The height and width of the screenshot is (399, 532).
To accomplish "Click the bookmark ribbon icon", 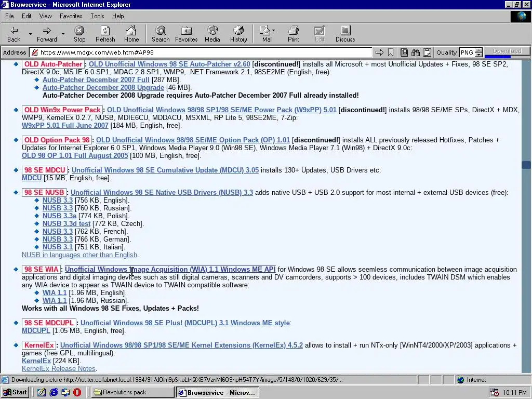I will coord(391,52).
